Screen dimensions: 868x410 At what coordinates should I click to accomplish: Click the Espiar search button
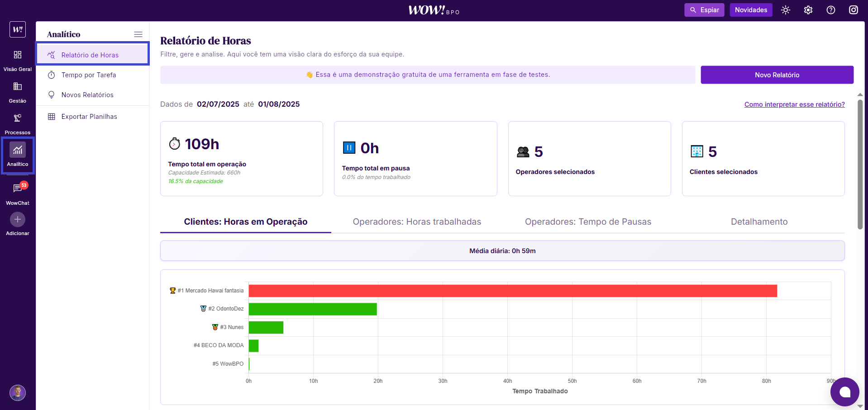(x=704, y=10)
